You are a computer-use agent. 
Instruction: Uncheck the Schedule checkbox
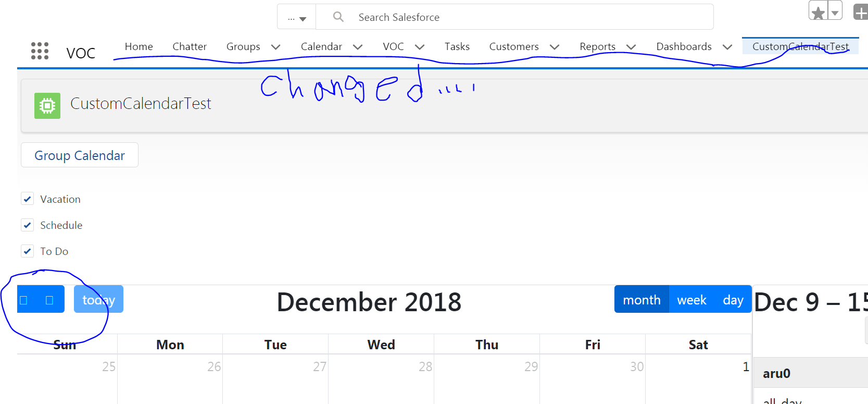click(x=28, y=225)
